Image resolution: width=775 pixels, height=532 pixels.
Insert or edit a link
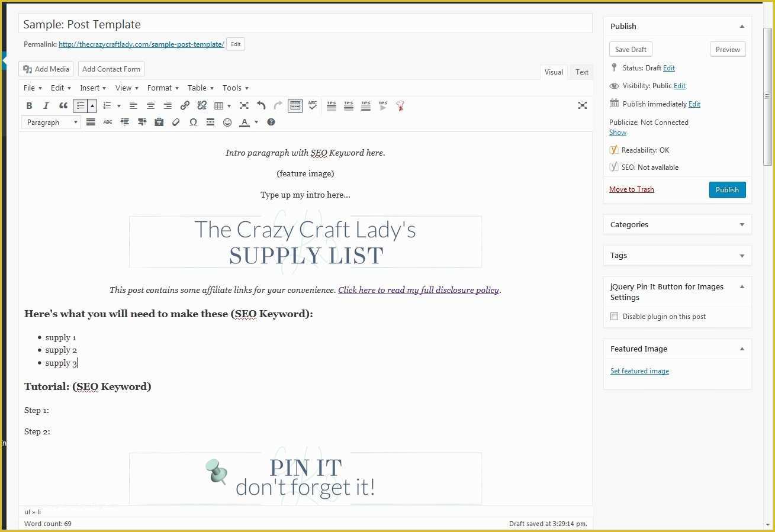click(185, 105)
